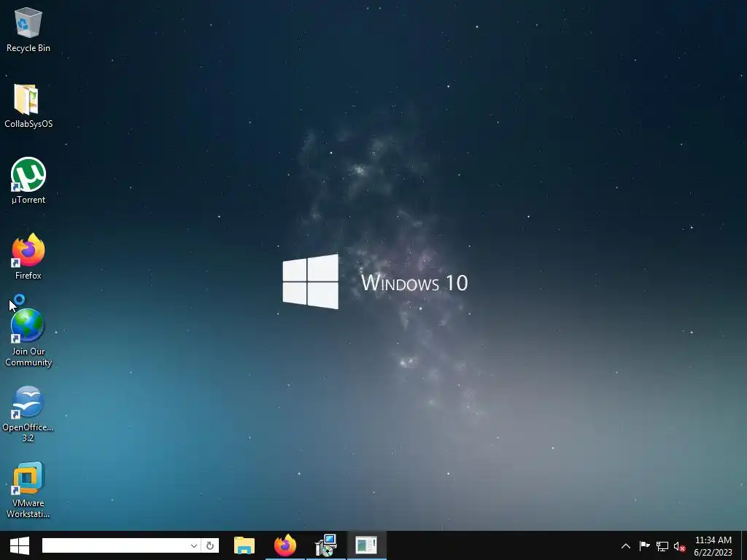Select the active window taskbar icon

click(x=366, y=545)
